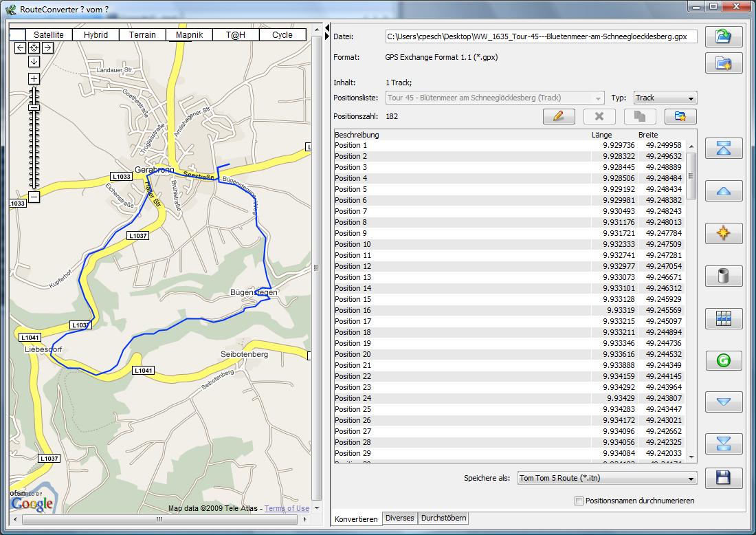Viewport: 756px width, 535px height.
Task: Enable Positionsnamen durchnumerieren checkbox
Action: 579,501
